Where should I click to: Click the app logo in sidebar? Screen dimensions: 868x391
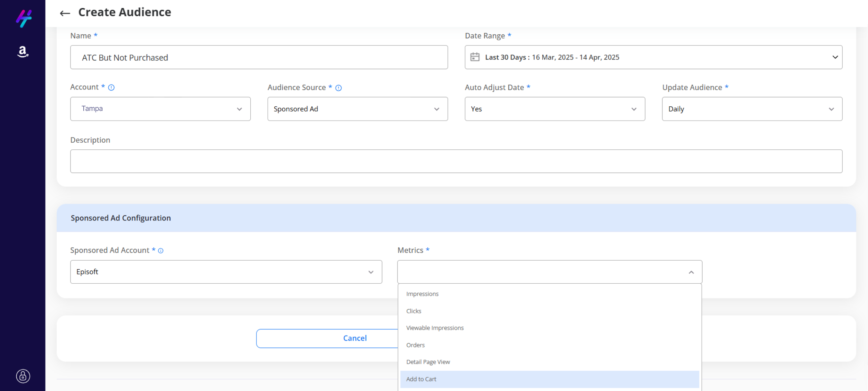pyautogui.click(x=23, y=18)
